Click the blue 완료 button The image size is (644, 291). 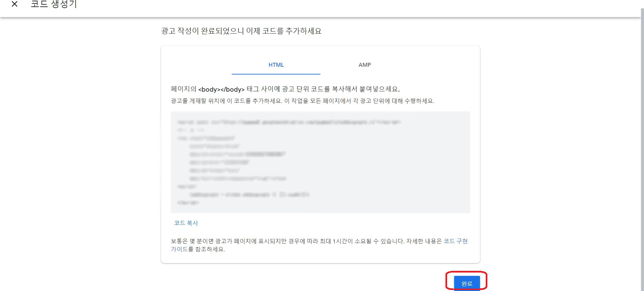click(x=467, y=283)
